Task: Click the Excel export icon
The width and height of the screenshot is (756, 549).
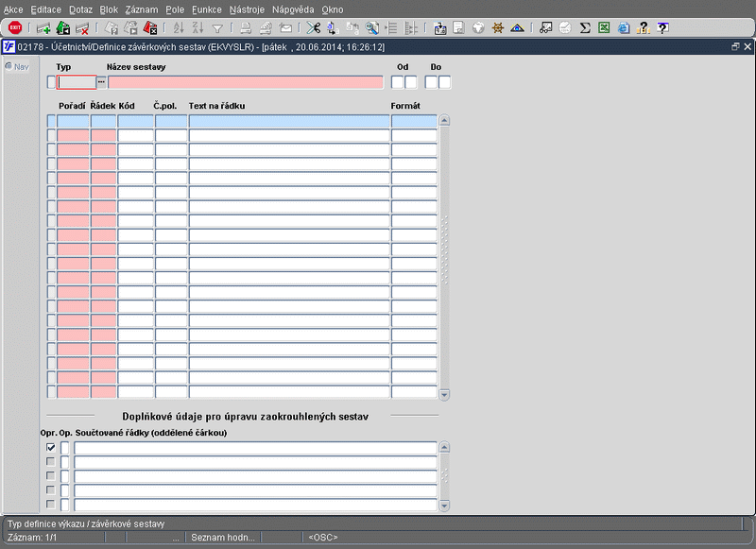Action: (x=604, y=28)
